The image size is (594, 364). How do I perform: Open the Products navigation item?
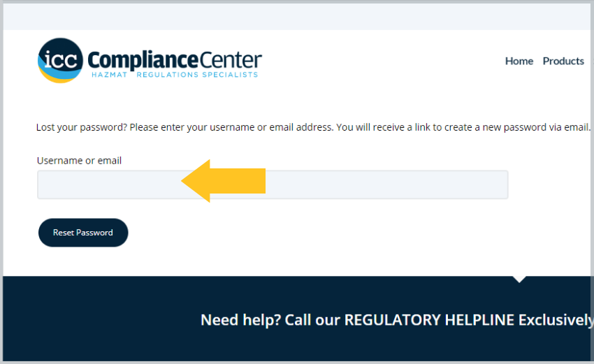[563, 61]
